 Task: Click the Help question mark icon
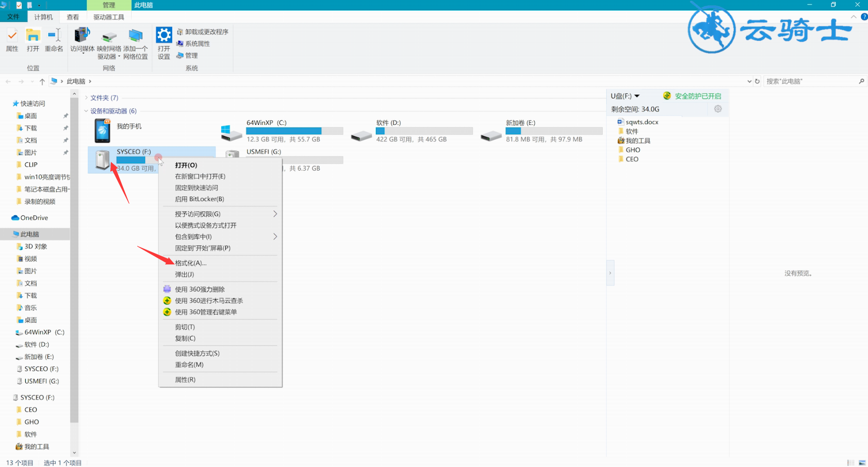[864, 17]
